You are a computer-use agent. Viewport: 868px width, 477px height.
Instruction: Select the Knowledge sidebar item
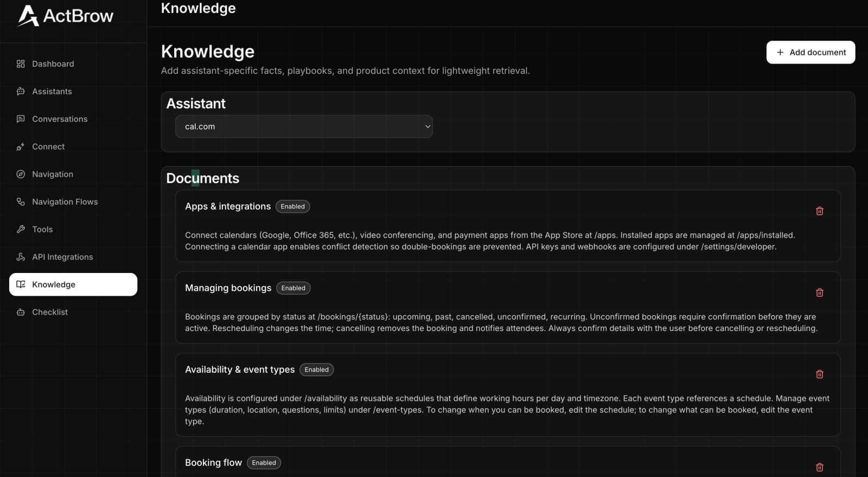click(x=73, y=284)
